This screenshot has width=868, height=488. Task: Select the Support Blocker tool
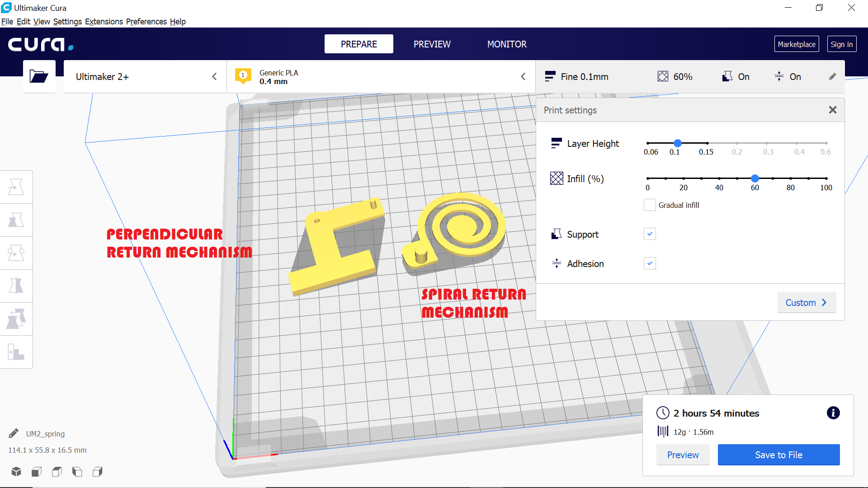[x=16, y=352]
